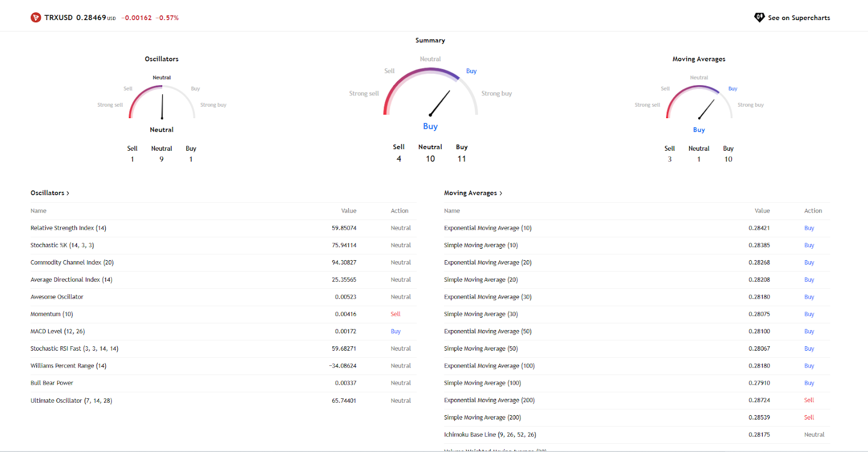This screenshot has height=452, width=868.
Task: Click the Summary gauge needle
Action: coord(440,102)
